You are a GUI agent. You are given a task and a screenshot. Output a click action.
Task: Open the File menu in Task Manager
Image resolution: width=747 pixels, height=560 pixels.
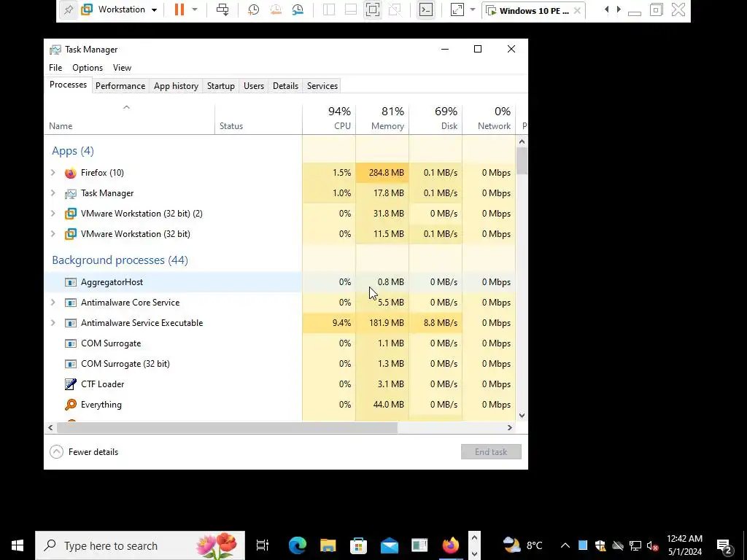pyautogui.click(x=55, y=68)
